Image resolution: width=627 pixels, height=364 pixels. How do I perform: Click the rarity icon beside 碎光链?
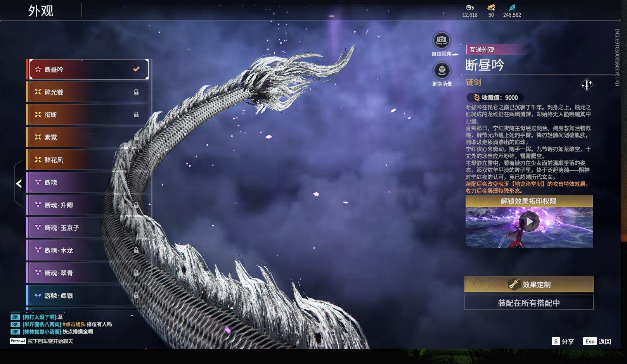(x=38, y=92)
